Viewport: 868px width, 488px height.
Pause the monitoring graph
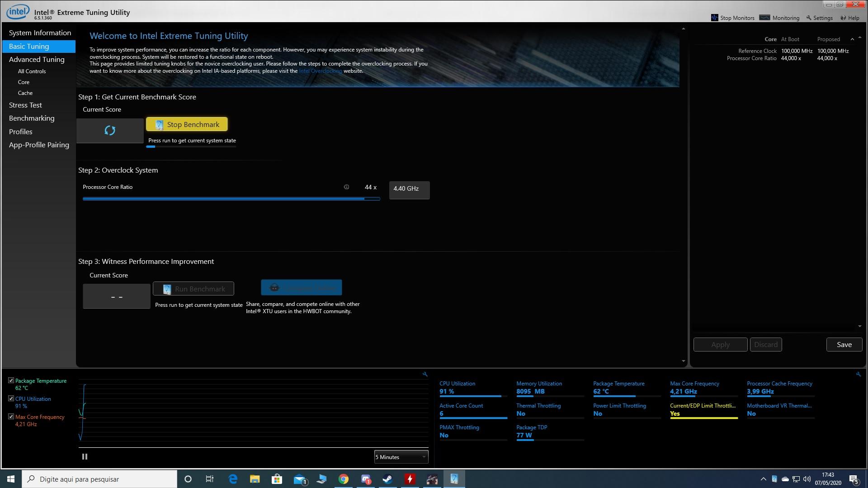click(x=85, y=457)
